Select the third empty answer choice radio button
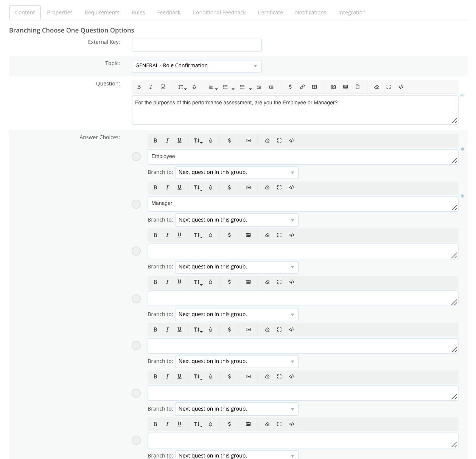Image resolution: width=476 pixels, height=459 pixels. pos(136,251)
